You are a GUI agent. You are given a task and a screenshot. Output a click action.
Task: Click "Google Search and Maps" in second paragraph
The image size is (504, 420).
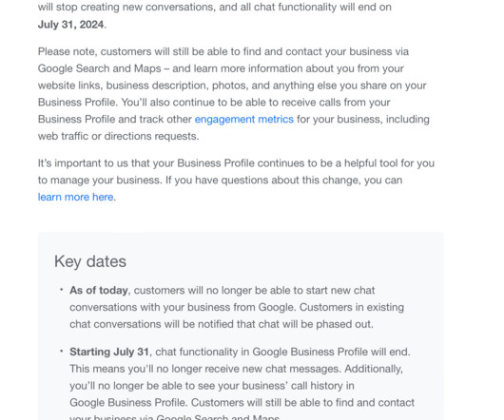coord(99,68)
